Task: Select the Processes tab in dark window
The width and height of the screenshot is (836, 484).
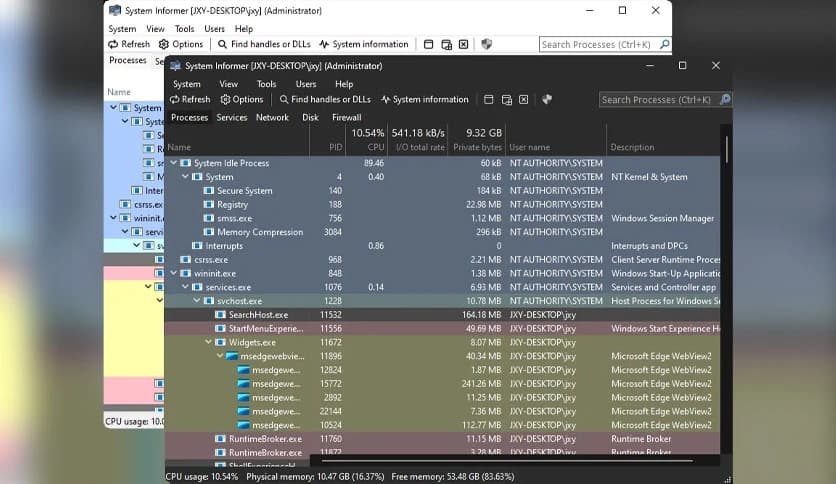Action: (x=189, y=117)
